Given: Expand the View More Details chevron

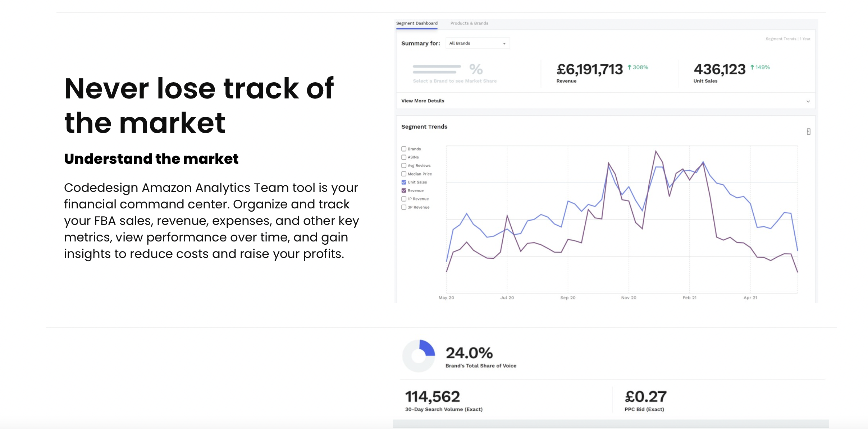Looking at the screenshot, I should point(808,101).
